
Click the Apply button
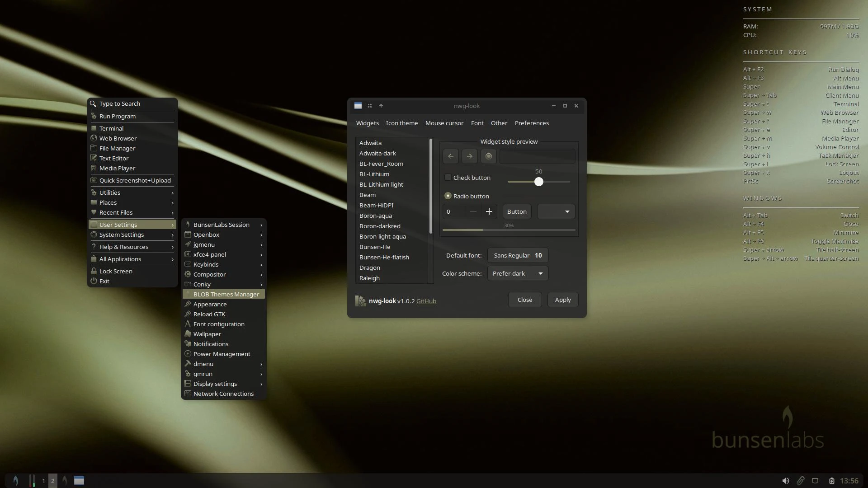click(563, 300)
